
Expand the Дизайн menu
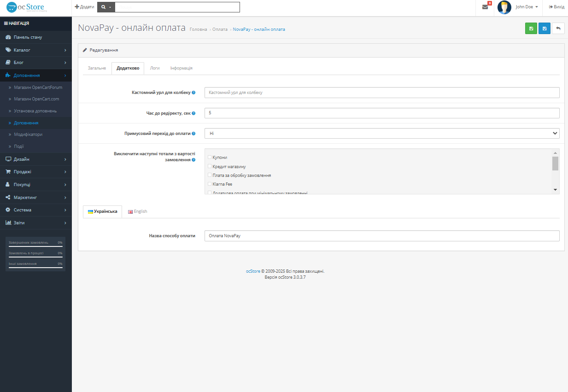(x=36, y=159)
